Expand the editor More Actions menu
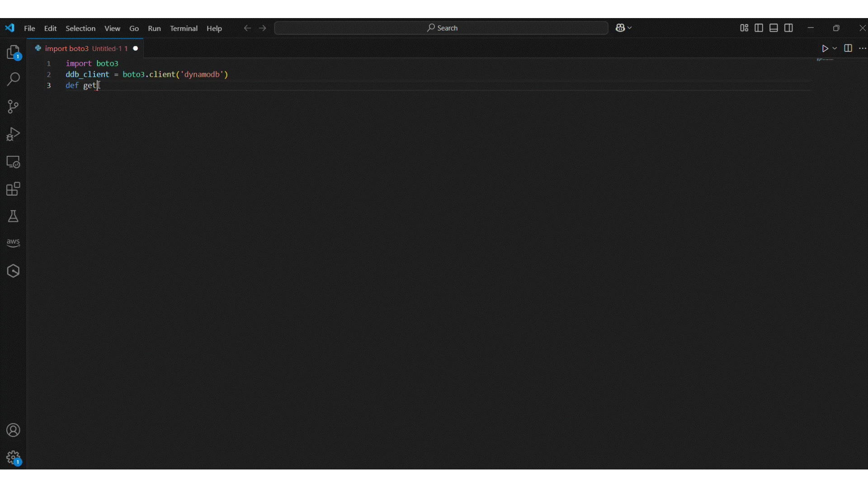The height and width of the screenshot is (488, 868). (863, 48)
